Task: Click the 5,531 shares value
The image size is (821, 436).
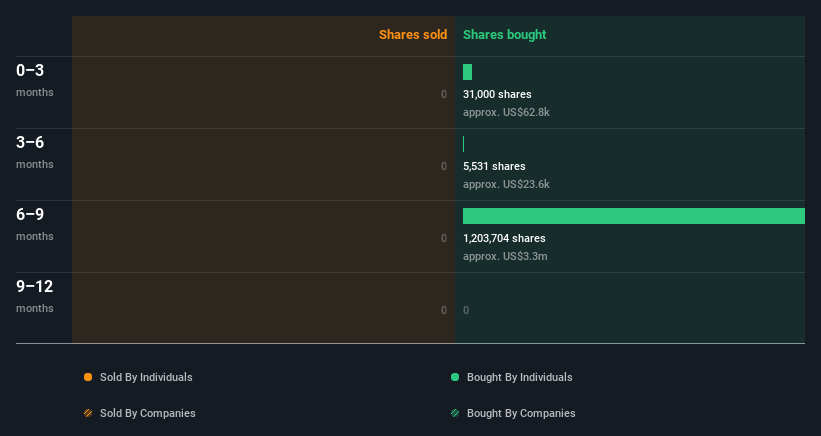Action: (494, 166)
